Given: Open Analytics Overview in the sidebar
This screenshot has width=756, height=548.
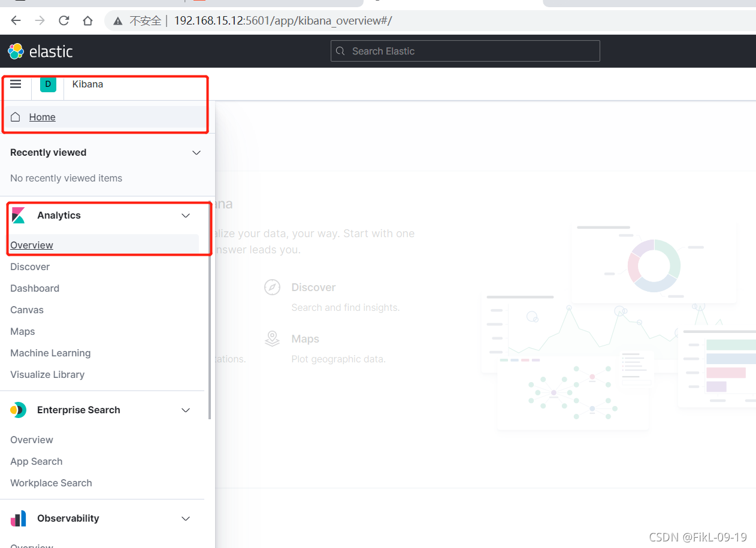Looking at the screenshot, I should (x=32, y=245).
